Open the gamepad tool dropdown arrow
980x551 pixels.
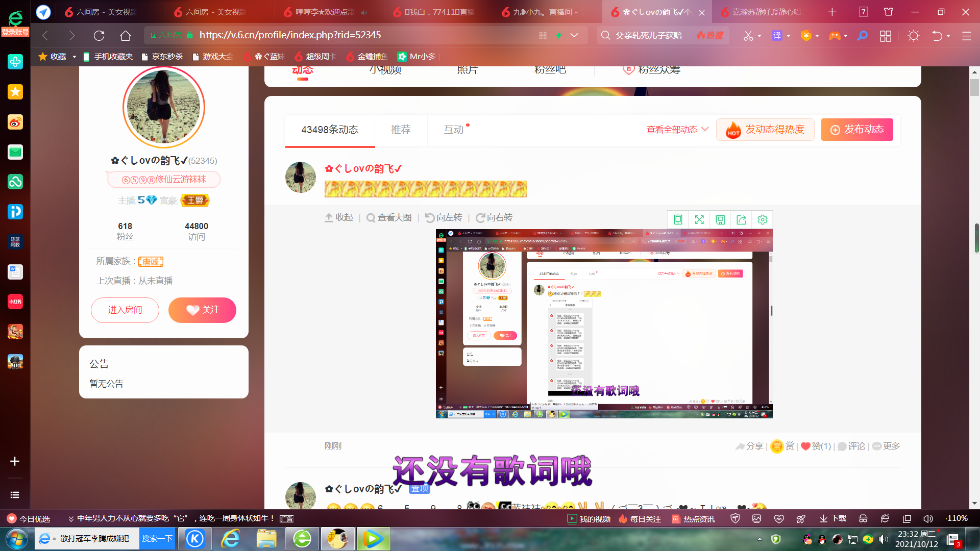coord(846,36)
